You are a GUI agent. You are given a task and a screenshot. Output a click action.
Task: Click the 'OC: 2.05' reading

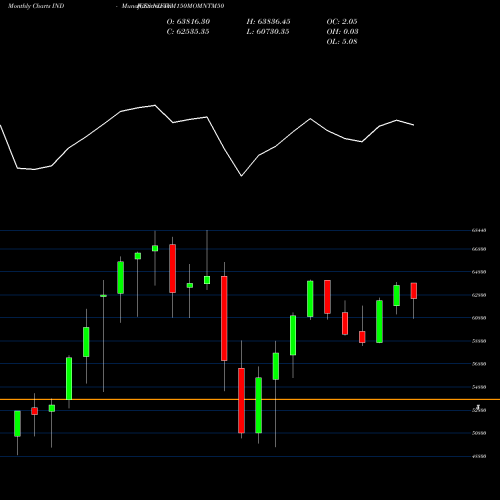[342, 22]
